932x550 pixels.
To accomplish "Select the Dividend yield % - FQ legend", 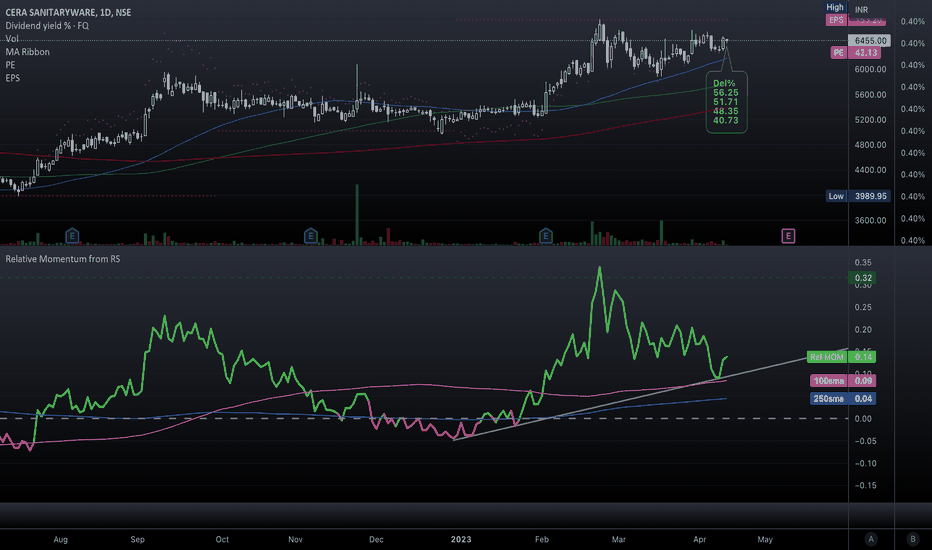I will (47, 26).
